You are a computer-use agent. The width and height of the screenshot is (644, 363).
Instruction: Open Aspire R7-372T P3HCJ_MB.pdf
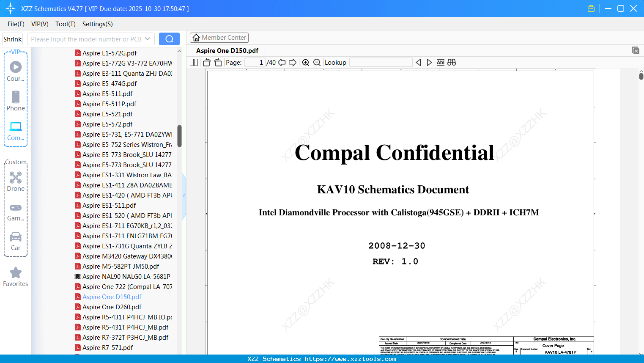[x=126, y=337]
